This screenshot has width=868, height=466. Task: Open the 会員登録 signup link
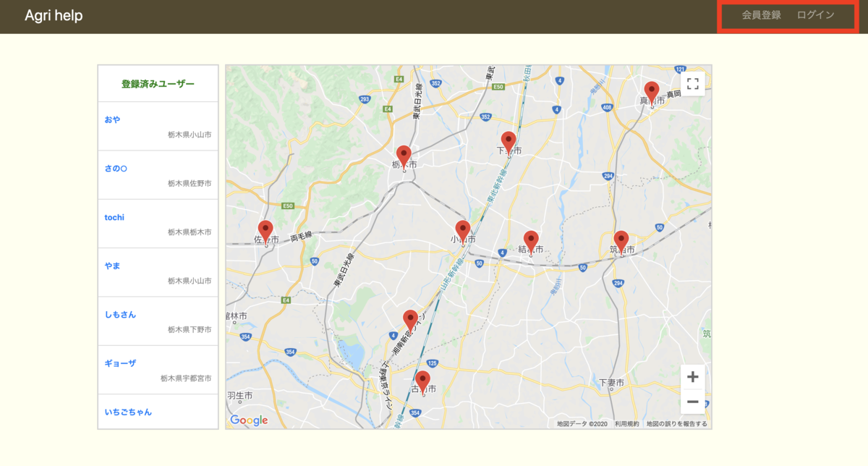click(x=761, y=15)
